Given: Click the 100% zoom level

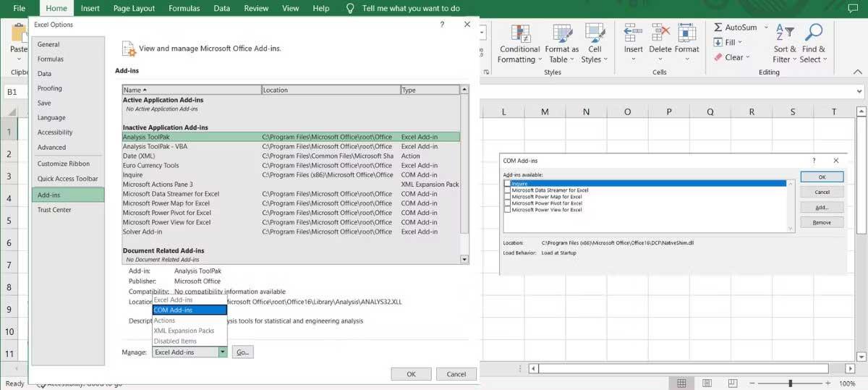Looking at the screenshot, I should point(847,383).
